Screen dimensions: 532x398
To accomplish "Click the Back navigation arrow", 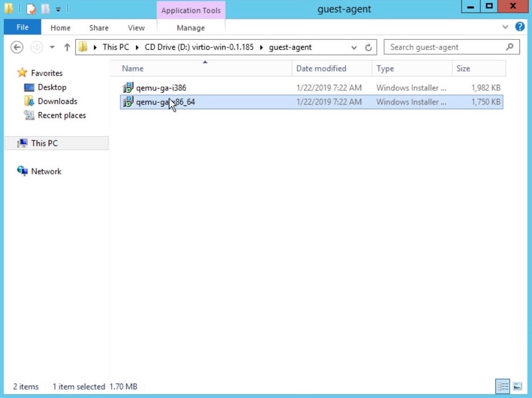I will point(17,48).
